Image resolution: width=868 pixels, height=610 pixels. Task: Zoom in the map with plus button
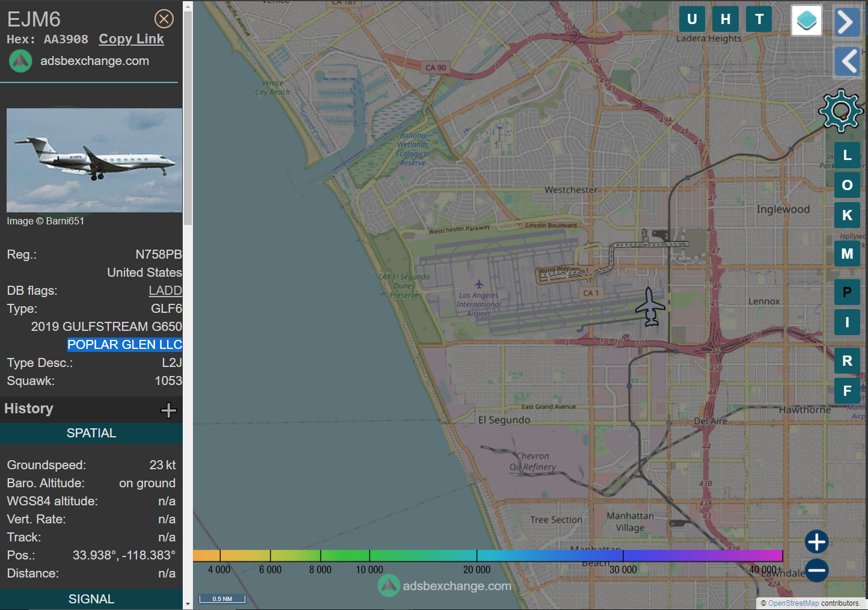coord(816,542)
